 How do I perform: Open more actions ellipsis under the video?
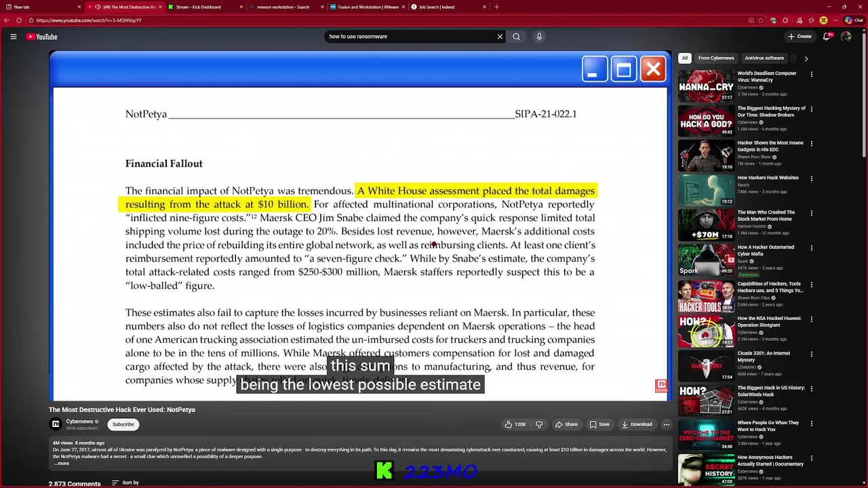coord(666,424)
